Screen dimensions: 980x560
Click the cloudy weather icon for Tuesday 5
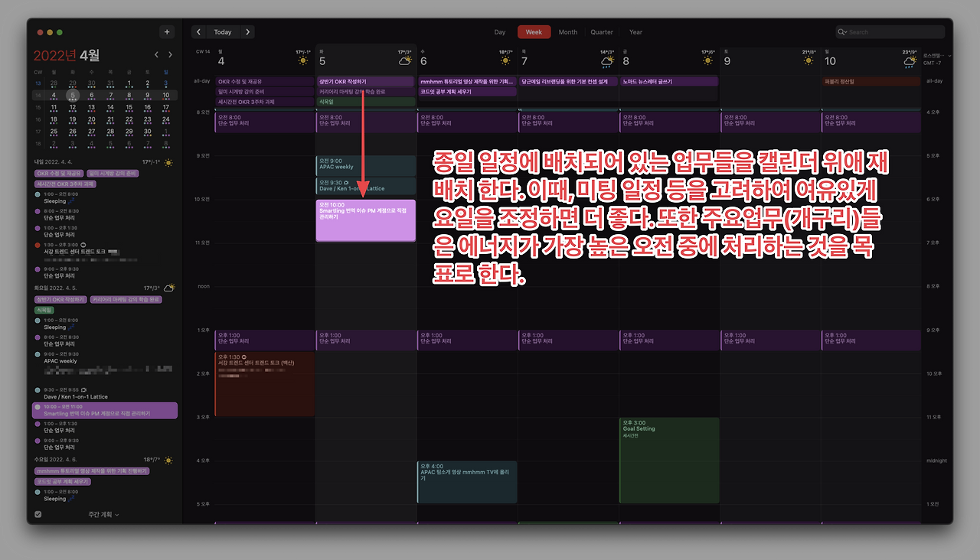click(403, 60)
